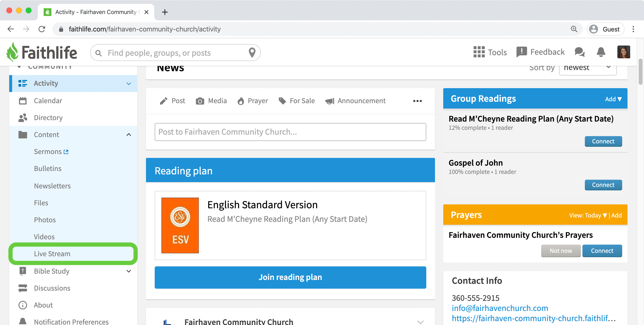Open the About page
The height and width of the screenshot is (325, 644).
(73, 305)
